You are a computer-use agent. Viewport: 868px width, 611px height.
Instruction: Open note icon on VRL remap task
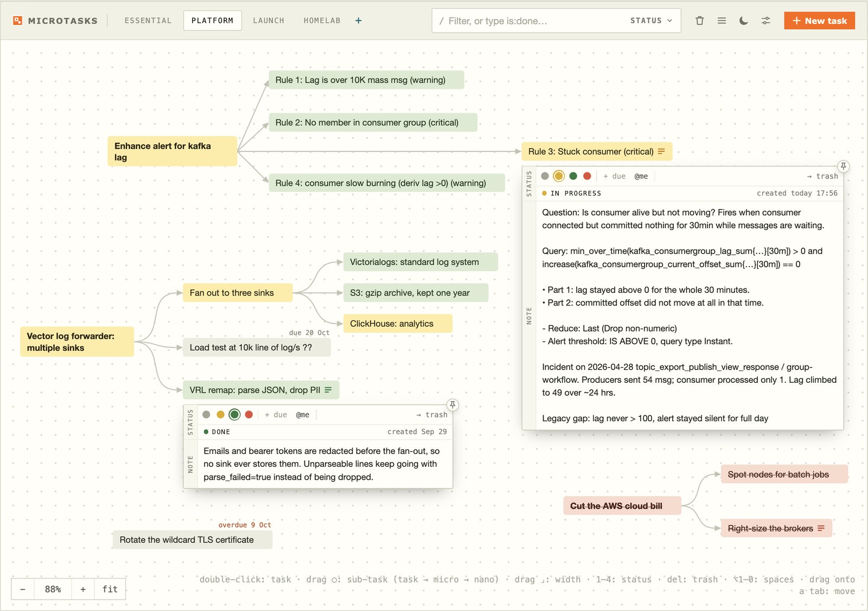[328, 390]
